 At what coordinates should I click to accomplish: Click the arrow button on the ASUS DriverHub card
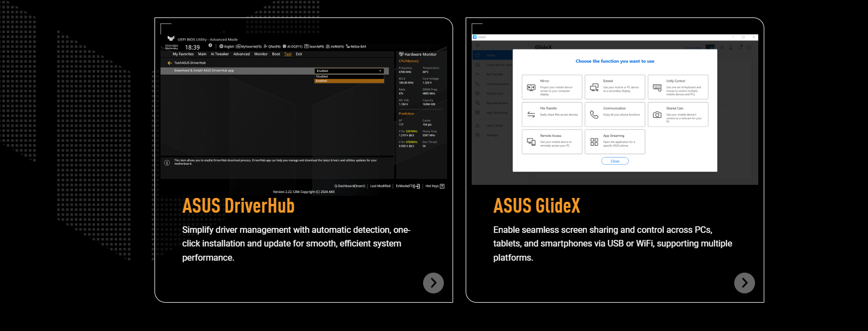[x=433, y=282]
